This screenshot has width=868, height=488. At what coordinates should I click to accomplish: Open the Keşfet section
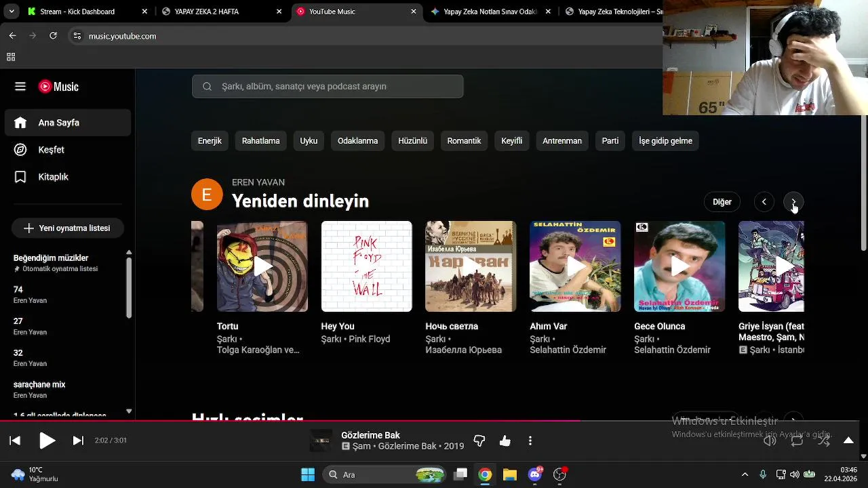pos(68,150)
